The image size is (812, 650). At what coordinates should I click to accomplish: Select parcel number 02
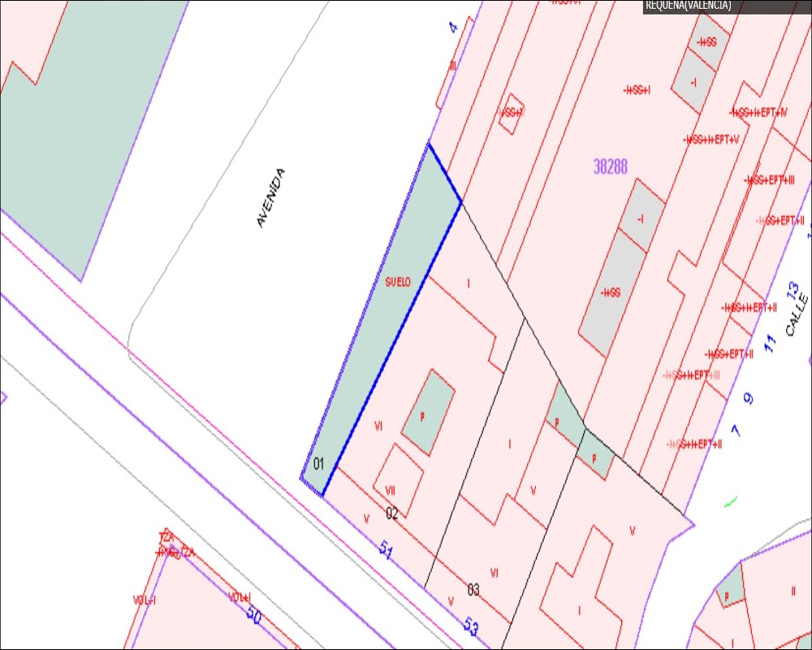[x=392, y=513]
